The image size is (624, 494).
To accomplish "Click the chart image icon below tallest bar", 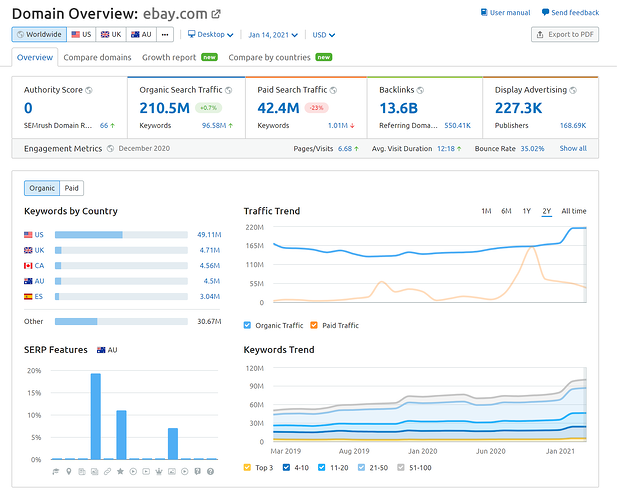I will (95, 472).
